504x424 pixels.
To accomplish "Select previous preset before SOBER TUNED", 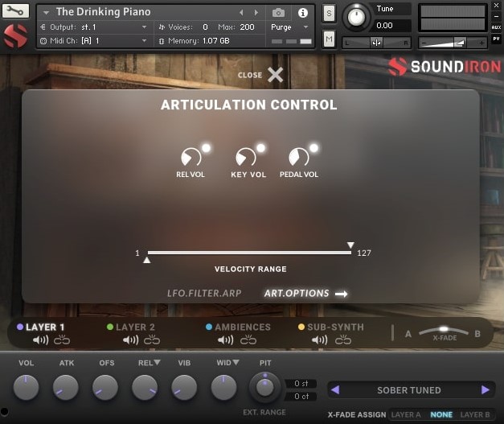I will click(x=335, y=390).
